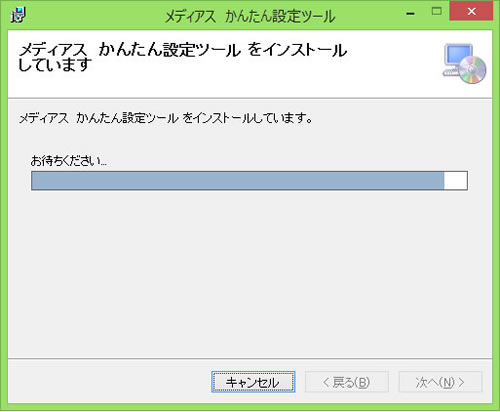Viewport: 500px width, 412px height.
Task: Close the installer window
Action: coord(471,11)
